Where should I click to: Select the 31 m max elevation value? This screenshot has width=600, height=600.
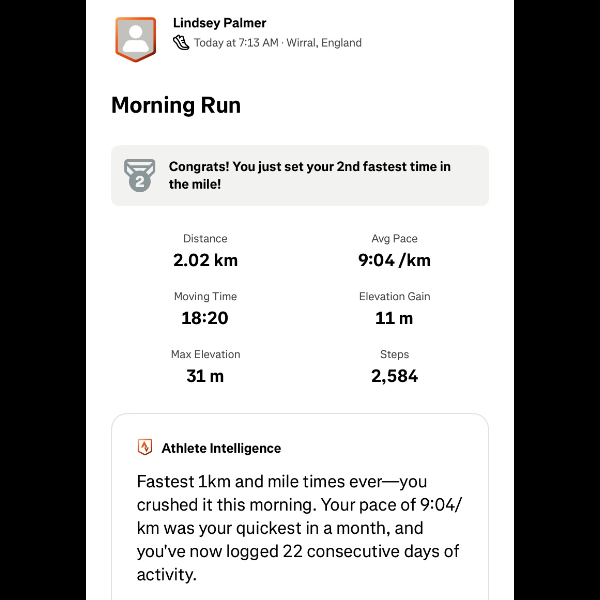[205, 376]
